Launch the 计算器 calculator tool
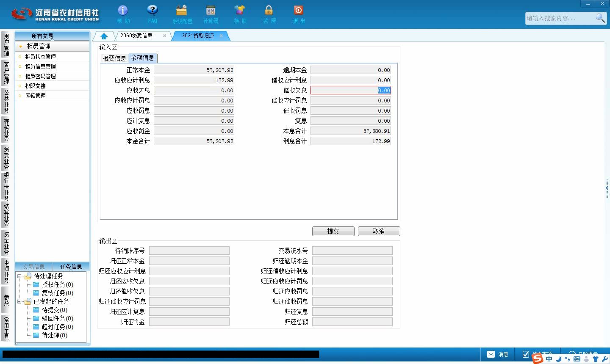610x364 pixels. tap(211, 10)
